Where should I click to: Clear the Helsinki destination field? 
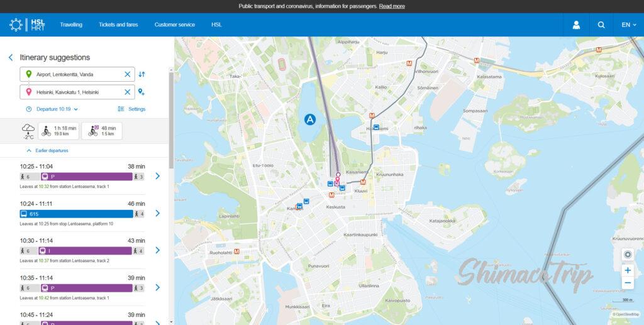point(128,92)
